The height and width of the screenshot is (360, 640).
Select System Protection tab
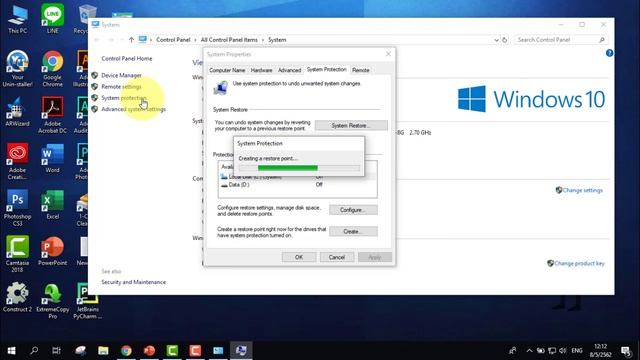click(327, 70)
